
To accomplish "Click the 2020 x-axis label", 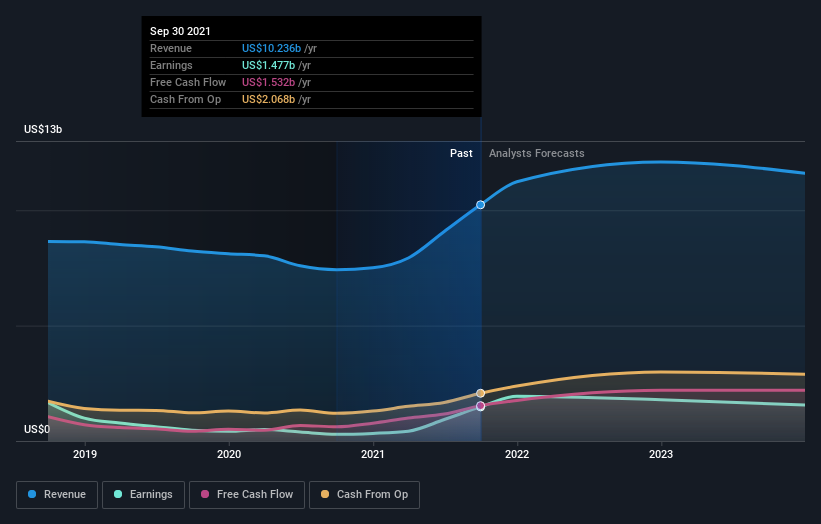I will click(x=229, y=454).
